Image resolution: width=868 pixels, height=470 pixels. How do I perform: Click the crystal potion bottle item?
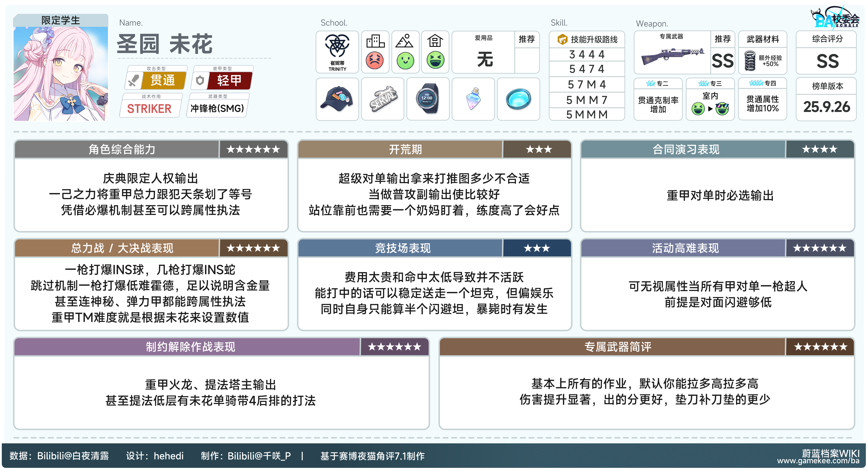point(473,99)
